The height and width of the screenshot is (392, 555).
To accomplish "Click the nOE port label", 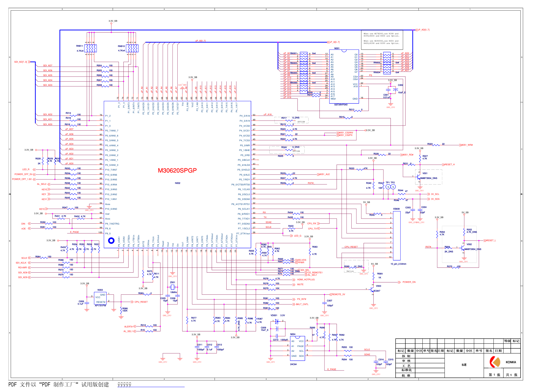I will pyautogui.click(x=23, y=229).
